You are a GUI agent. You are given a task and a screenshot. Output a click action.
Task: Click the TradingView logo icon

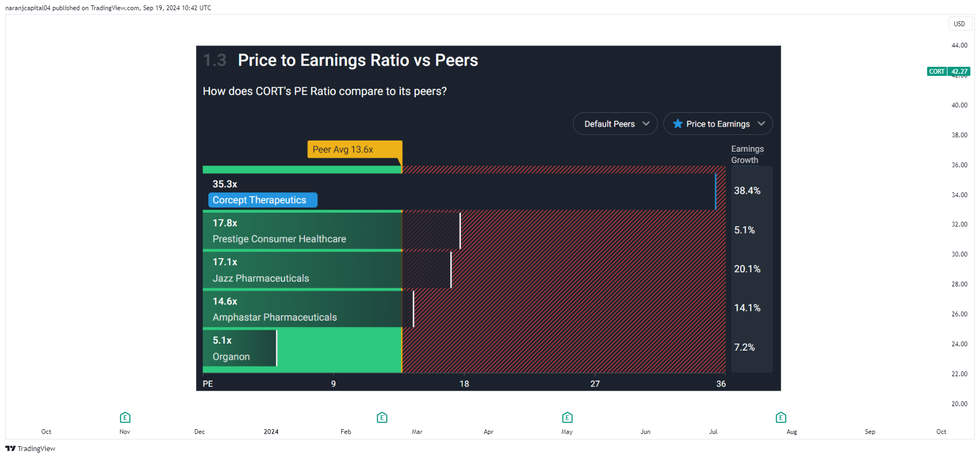[x=10, y=448]
